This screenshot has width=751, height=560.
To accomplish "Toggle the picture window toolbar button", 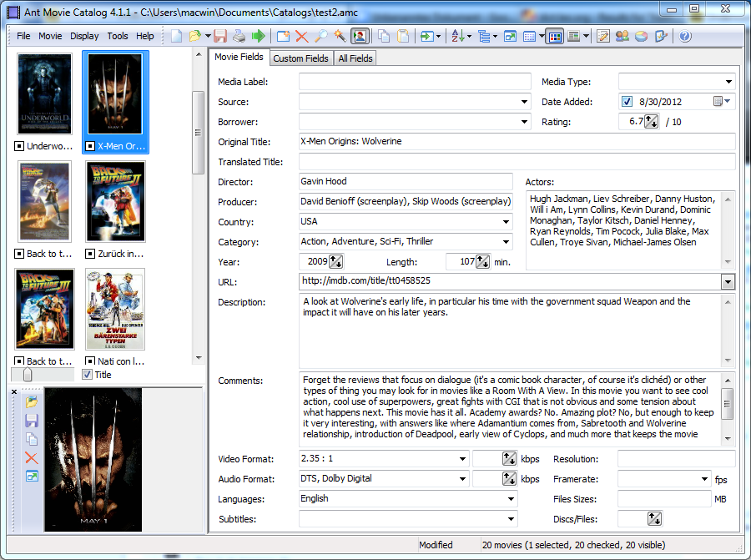I will coord(360,37).
